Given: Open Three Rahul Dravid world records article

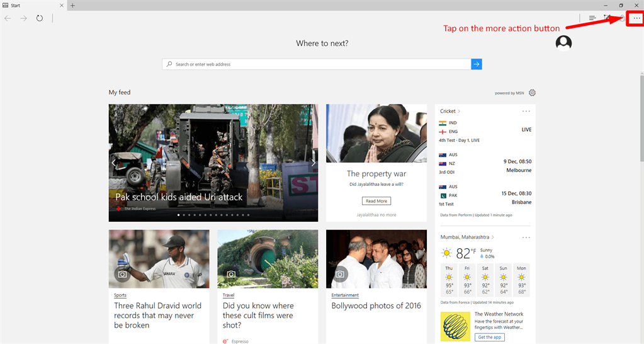Looking at the screenshot, I should pyautogui.click(x=158, y=315).
